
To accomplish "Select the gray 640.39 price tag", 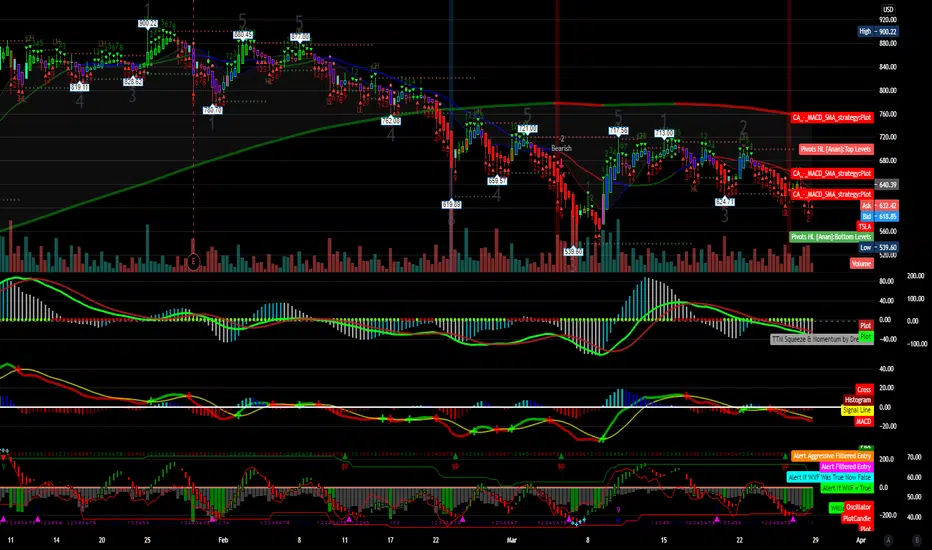I will point(887,185).
